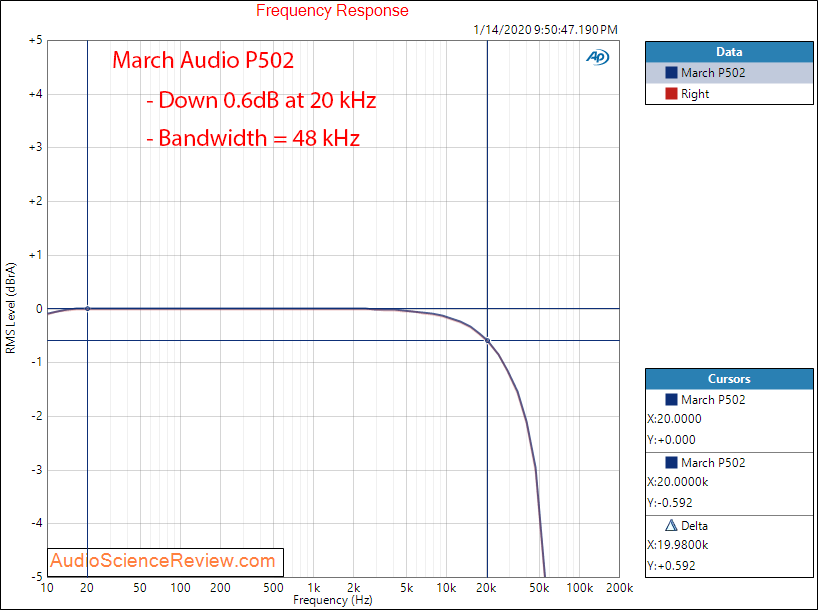This screenshot has width=818, height=610.
Task: Click the red Right channel swatch
Action: (671, 94)
